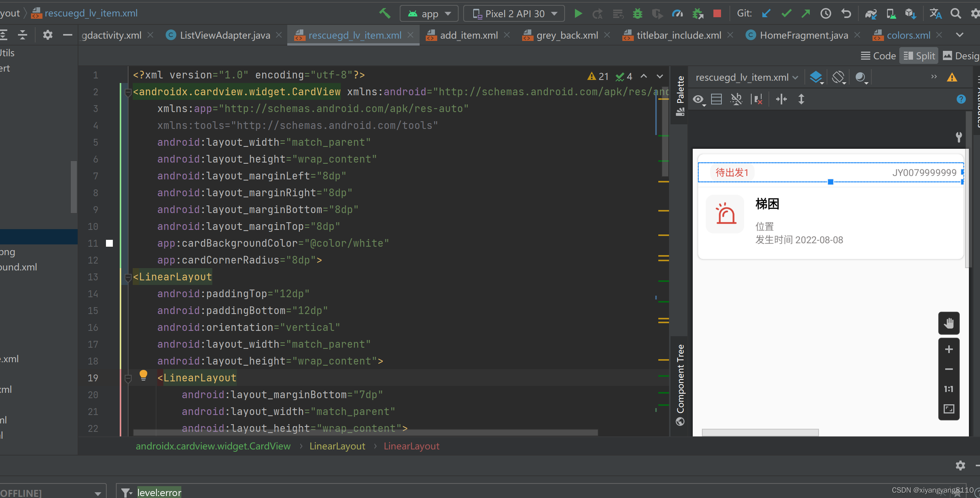Click CardView in the breadcrumb bar
Screen dimensions: 980x498
(x=213, y=446)
